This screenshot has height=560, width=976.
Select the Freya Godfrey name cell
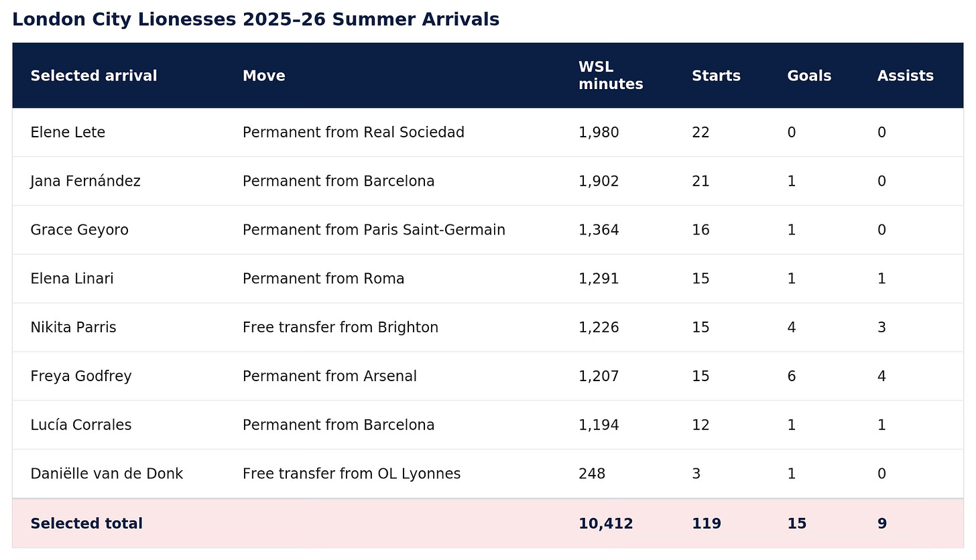pyautogui.click(x=81, y=376)
